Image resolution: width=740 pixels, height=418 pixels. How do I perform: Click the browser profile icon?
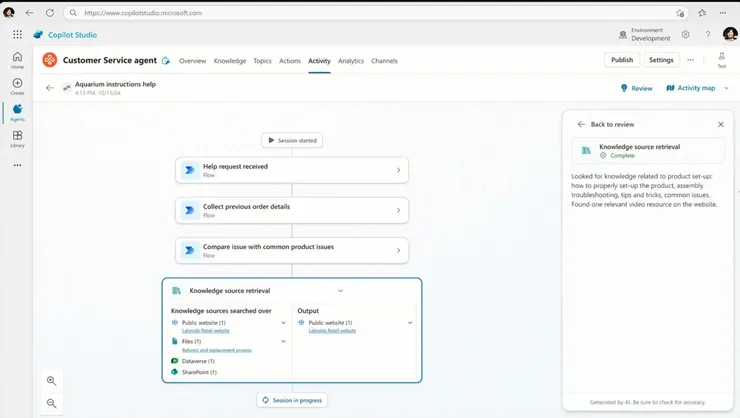8,13
